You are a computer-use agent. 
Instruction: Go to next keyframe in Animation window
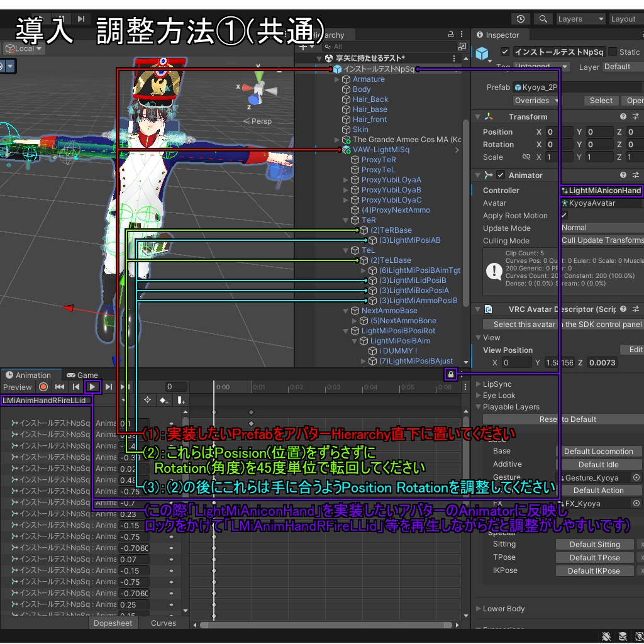pyautogui.click(x=109, y=387)
